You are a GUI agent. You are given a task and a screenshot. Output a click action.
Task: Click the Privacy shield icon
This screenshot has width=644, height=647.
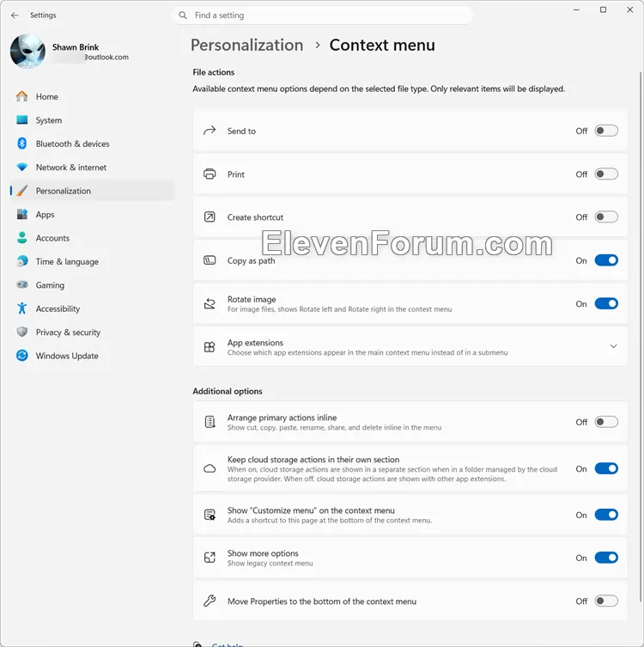[x=21, y=332]
